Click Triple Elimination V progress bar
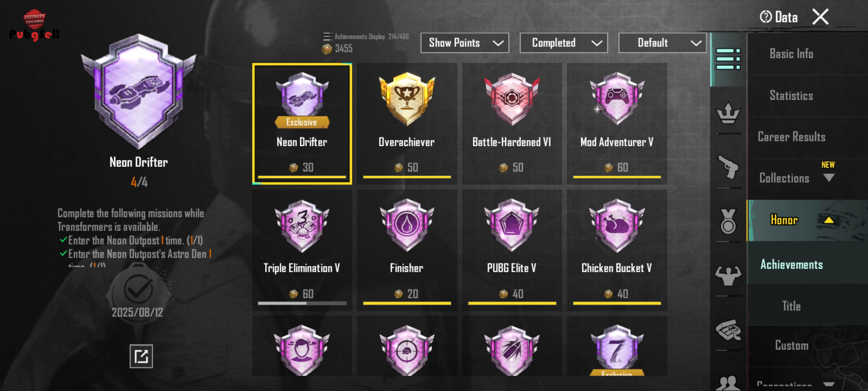The image size is (868, 391). point(302,303)
